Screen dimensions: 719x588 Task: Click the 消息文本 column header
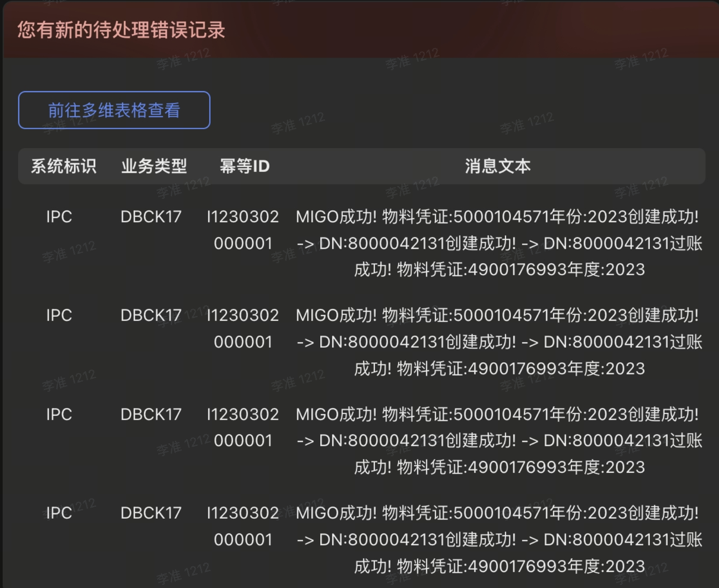[498, 166]
